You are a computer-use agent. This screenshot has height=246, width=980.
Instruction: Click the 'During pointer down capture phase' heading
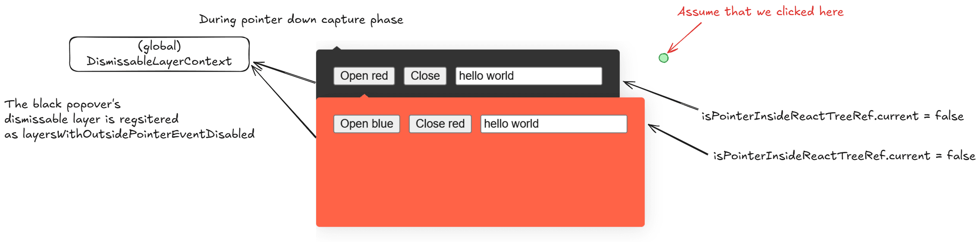(x=301, y=20)
